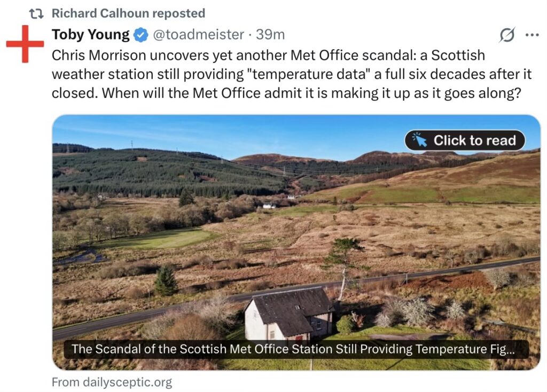Click the blue sky area of the article preview
The height and width of the screenshot is (392, 547).
tap(240, 132)
